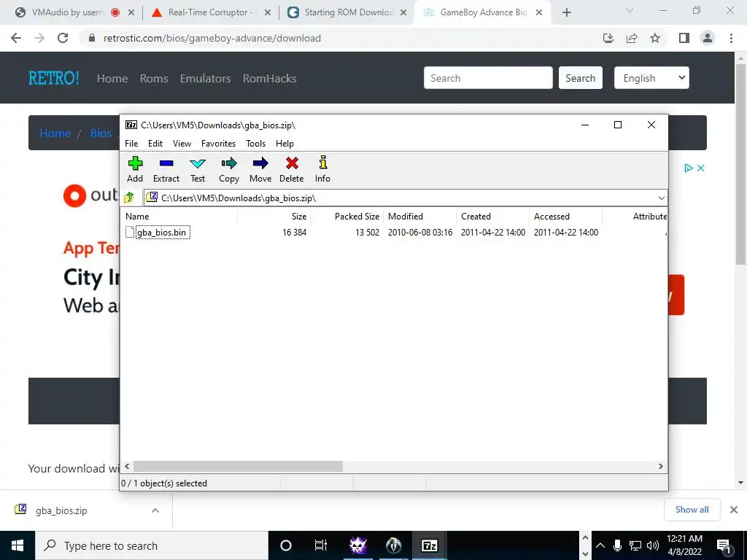Bookmark this page with star icon

[x=655, y=38]
